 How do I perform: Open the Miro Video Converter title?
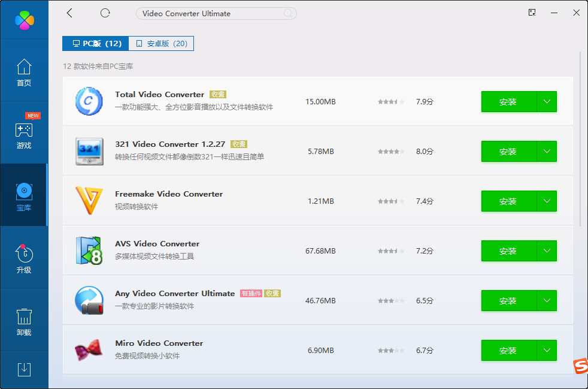[x=159, y=343]
